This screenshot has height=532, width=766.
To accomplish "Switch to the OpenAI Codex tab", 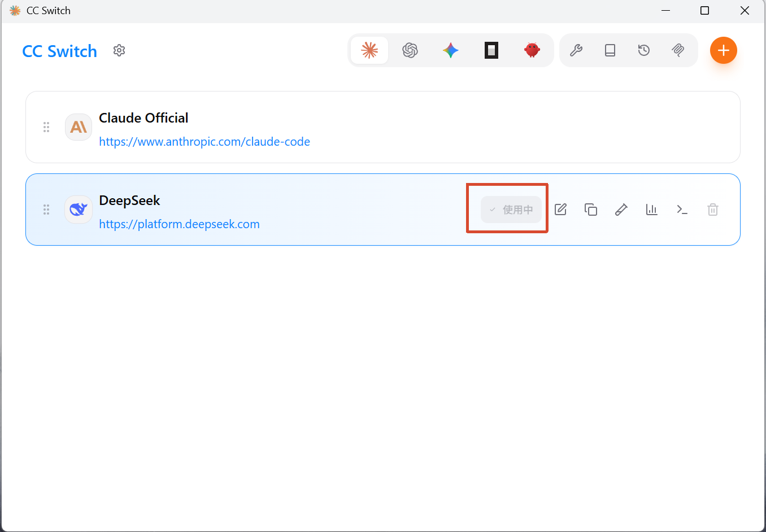I will click(410, 50).
